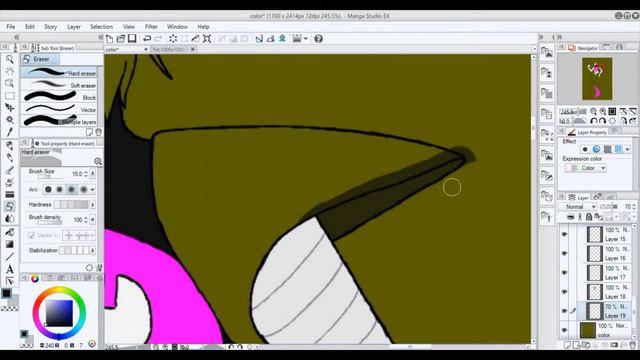Viewport: 640px width, 360px height.
Task: Click the Undo arrow icon
Action: point(147,39)
